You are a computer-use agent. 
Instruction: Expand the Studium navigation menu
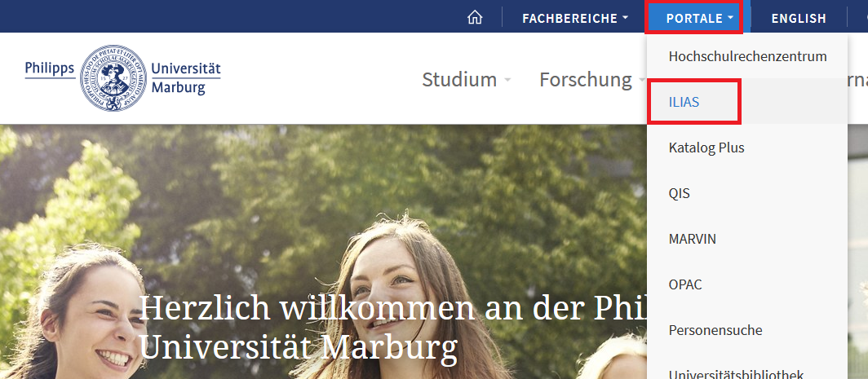point(466,80)
